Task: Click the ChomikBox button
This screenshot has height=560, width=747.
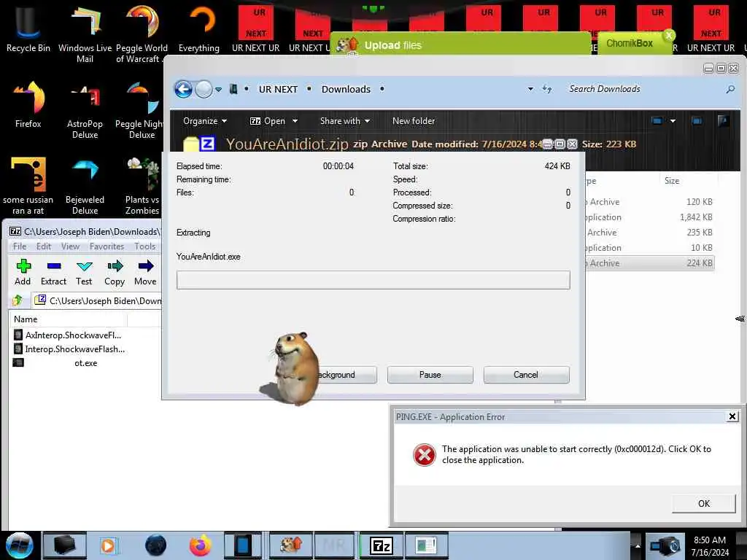Action: point(629,43)
